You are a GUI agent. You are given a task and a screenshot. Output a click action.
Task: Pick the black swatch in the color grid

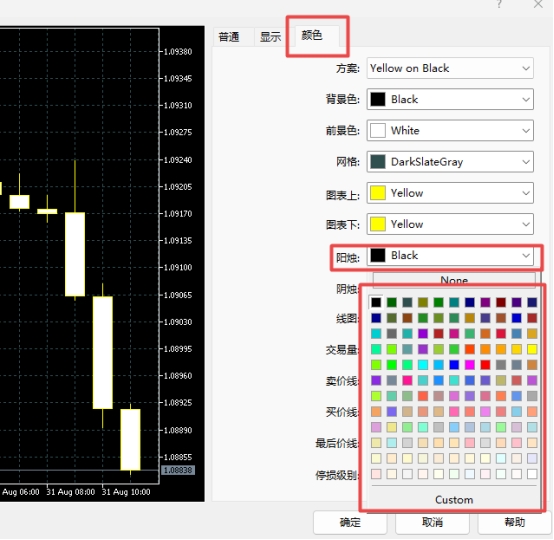pos(376,302)
